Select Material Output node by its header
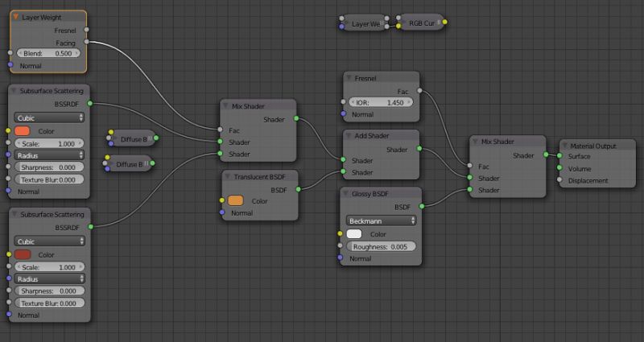644x342 pixels. click(x=597, y=146)
